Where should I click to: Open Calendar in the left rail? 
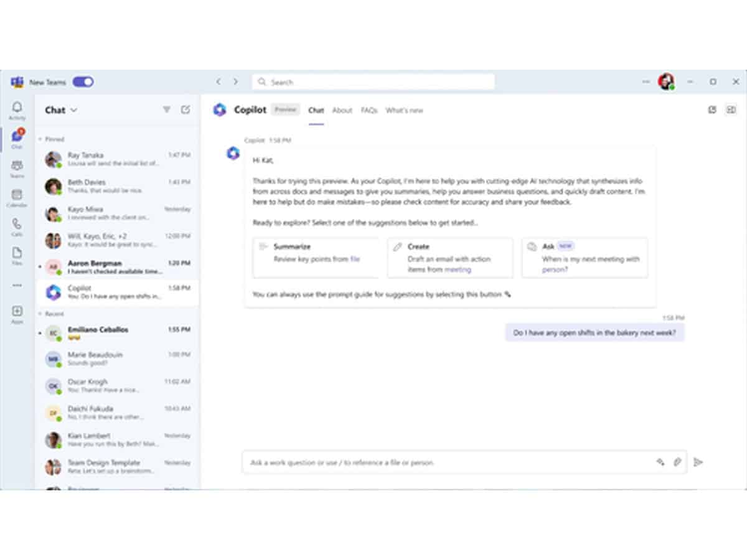(x=17, y=198)
